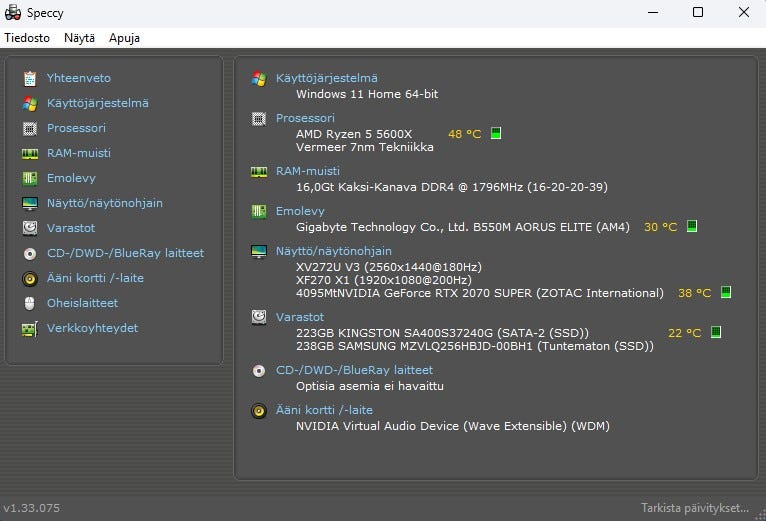Click the processor temperature indicator beside 48 °C
766x521 pixels.
coord(496,133)
